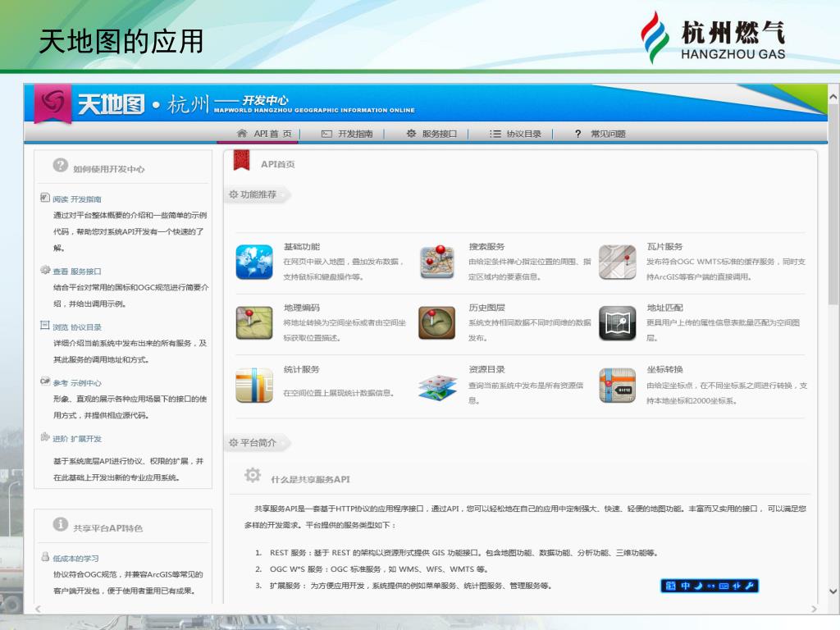Open the 坐标转换 map tag icon
Viewport: 840px width, 630px height.
click(x=617, y=385)
